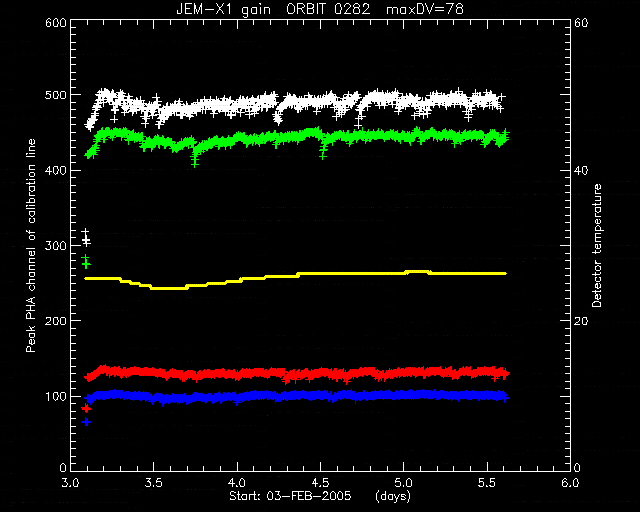Select the blue calibration data series
640x512 pixels.
point(296,396)
